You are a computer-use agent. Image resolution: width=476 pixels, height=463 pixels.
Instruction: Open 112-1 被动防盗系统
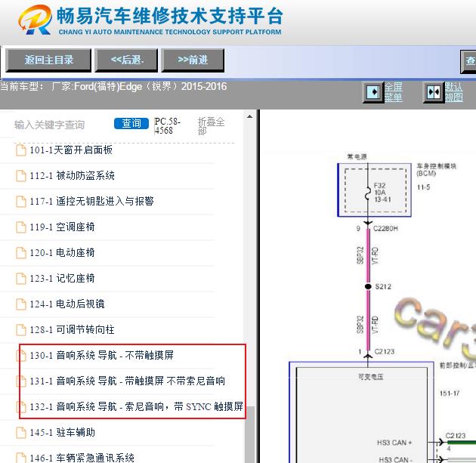click(73, 176)
